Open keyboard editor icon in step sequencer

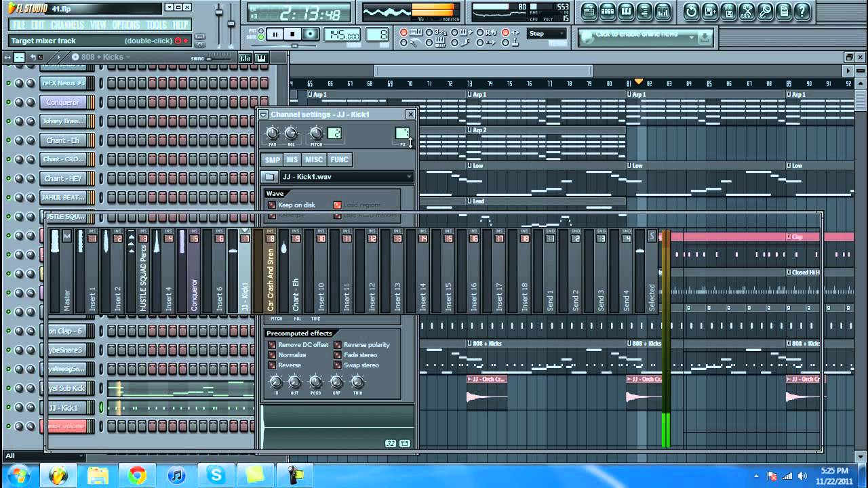(x=261, y=58)
